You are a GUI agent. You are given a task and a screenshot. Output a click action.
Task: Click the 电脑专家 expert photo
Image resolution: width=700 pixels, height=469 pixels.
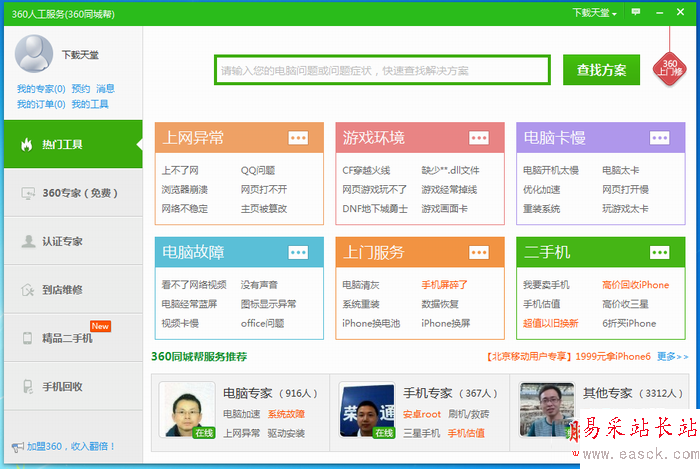pos(187,410)
